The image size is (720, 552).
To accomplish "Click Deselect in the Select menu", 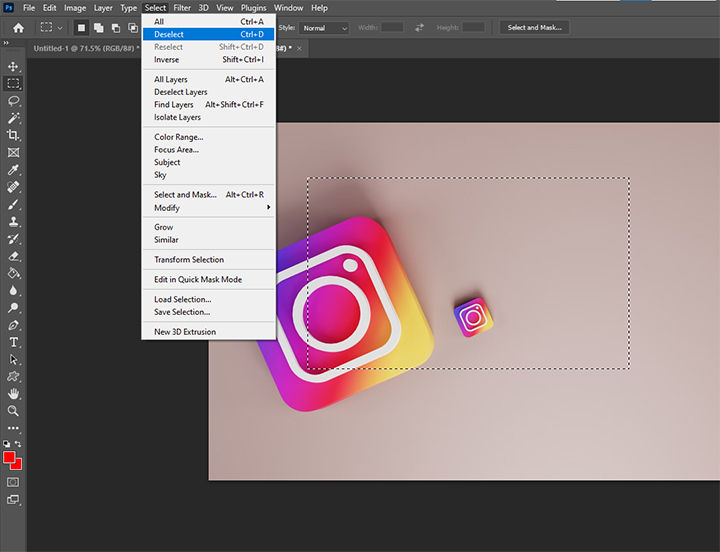I will point(208,34).
